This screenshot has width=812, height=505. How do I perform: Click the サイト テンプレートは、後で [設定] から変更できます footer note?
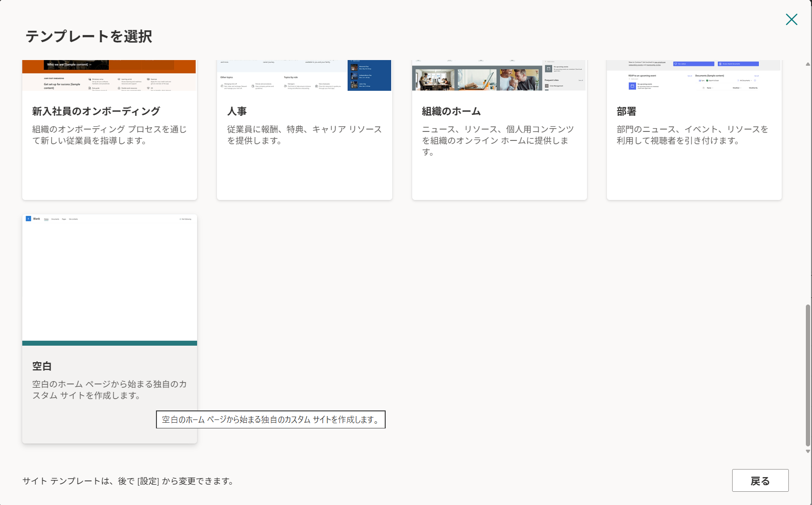[128, 481]
